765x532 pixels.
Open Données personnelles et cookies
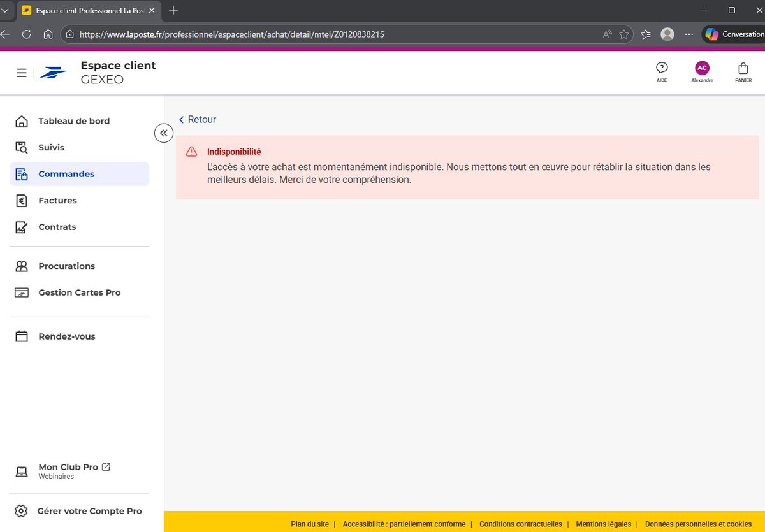[698, 524]
